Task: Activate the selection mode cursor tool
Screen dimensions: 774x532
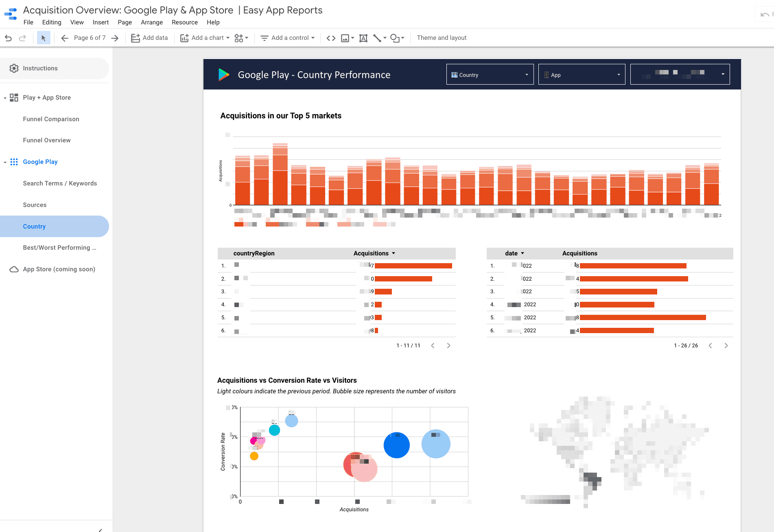Action: tap(44, 38)
